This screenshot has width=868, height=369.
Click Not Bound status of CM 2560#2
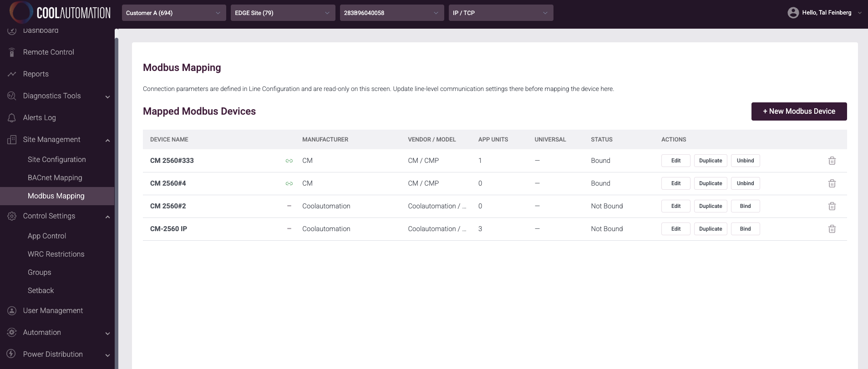click(x=607, y=206)
